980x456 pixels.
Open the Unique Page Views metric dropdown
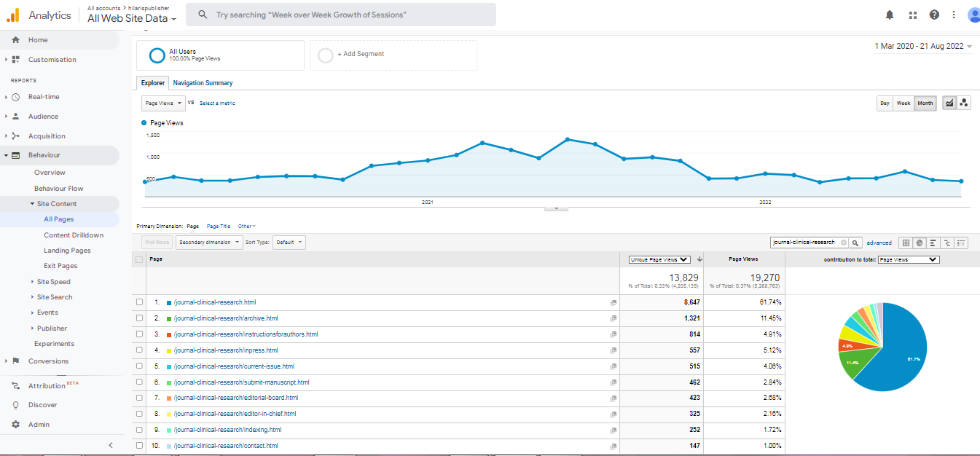coord(659,259)
